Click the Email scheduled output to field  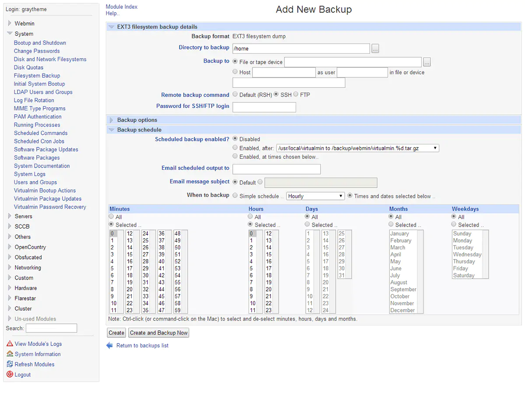276,169
